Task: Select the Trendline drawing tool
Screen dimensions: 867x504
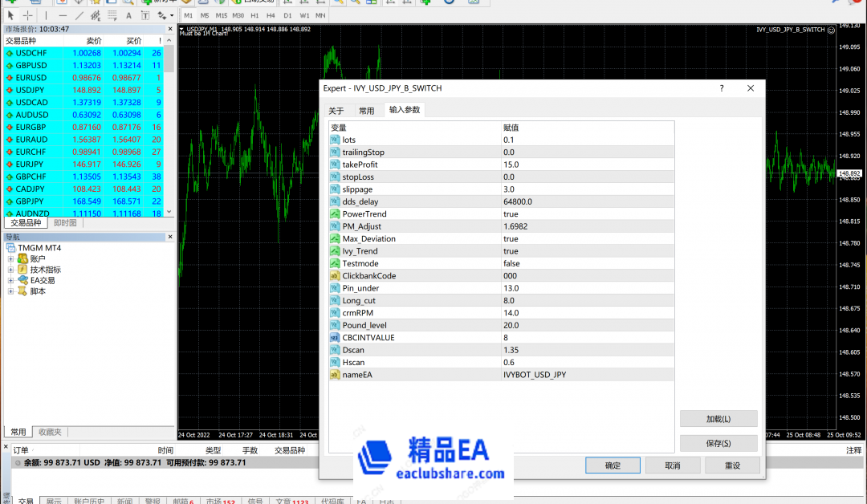Action: point(79,14)
